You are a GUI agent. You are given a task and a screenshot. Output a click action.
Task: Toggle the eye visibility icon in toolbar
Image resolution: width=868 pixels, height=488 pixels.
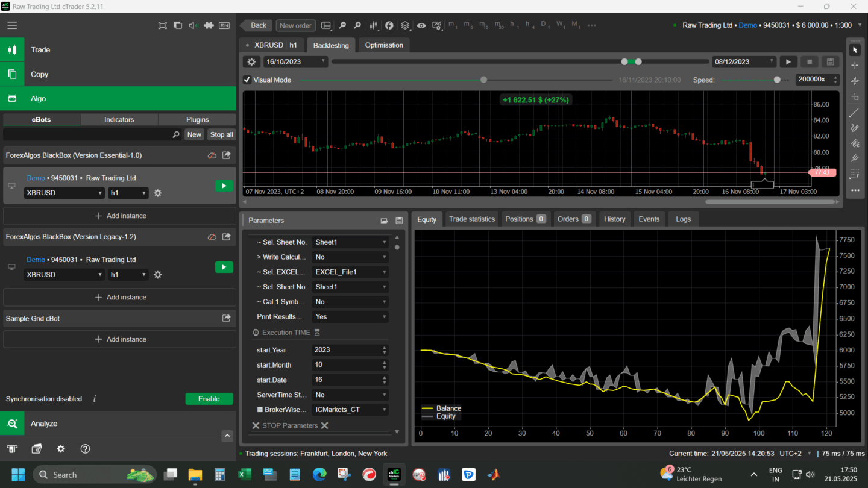421,25
